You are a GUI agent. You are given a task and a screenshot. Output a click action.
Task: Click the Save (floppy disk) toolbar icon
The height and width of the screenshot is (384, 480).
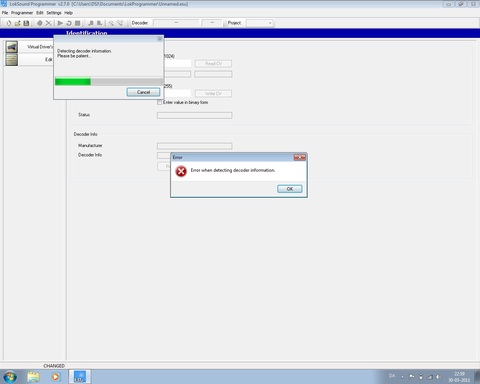pos(26,23)
